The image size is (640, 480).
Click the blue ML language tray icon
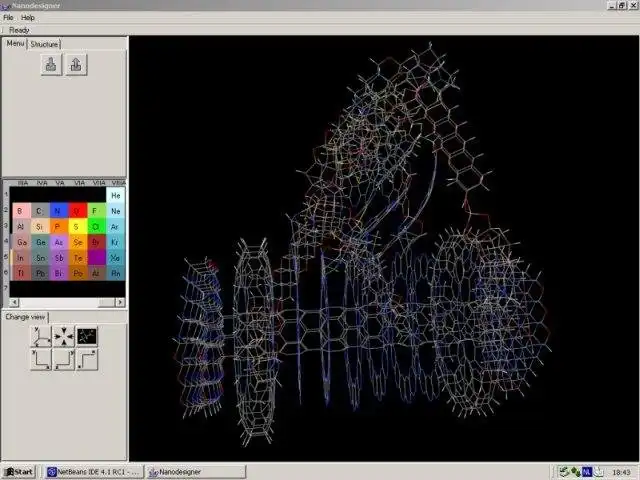587,472
